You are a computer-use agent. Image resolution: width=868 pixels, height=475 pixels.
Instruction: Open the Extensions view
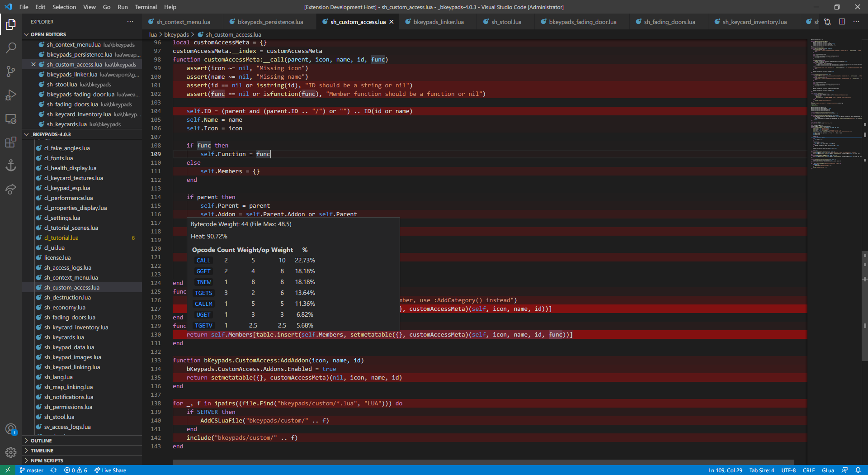11,142
